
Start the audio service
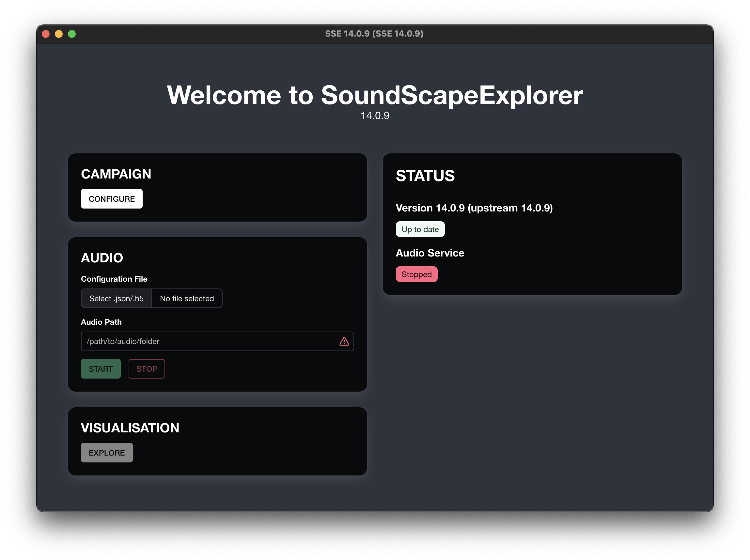(101, 369)
